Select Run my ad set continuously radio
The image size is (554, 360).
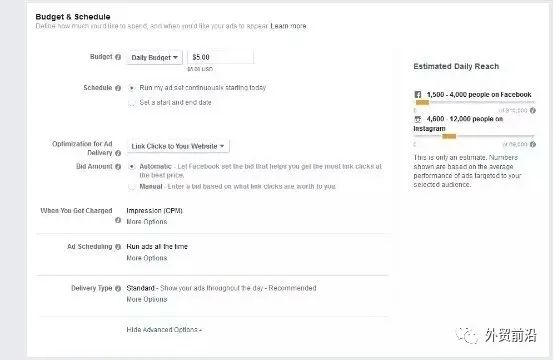(132, 88)
